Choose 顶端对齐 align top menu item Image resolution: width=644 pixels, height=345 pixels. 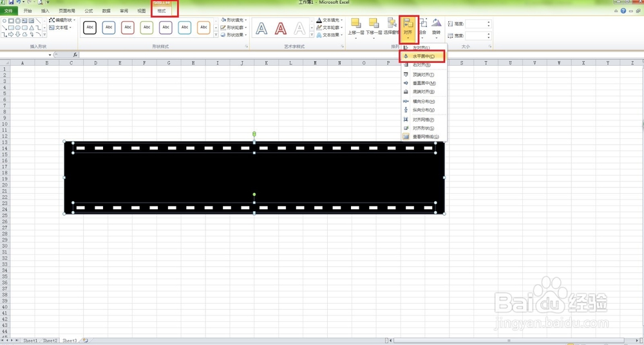pyautogui.click(x=424, y=75)
